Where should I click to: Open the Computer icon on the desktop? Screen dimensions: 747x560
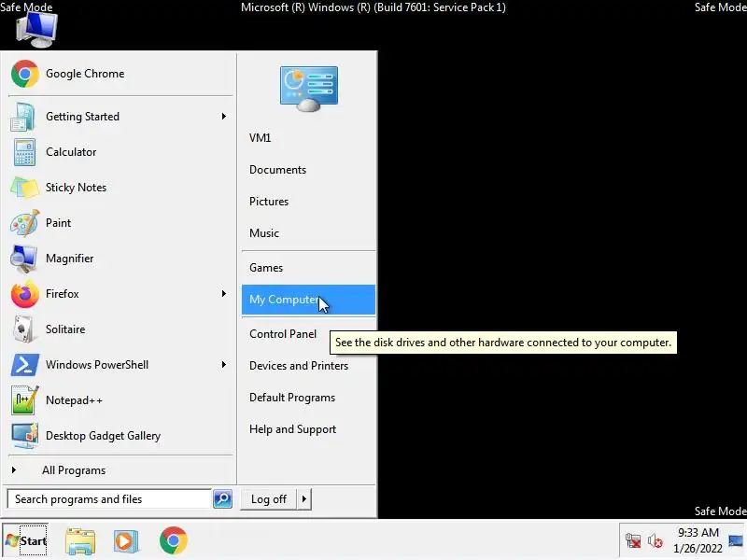[x=36, y=30]
